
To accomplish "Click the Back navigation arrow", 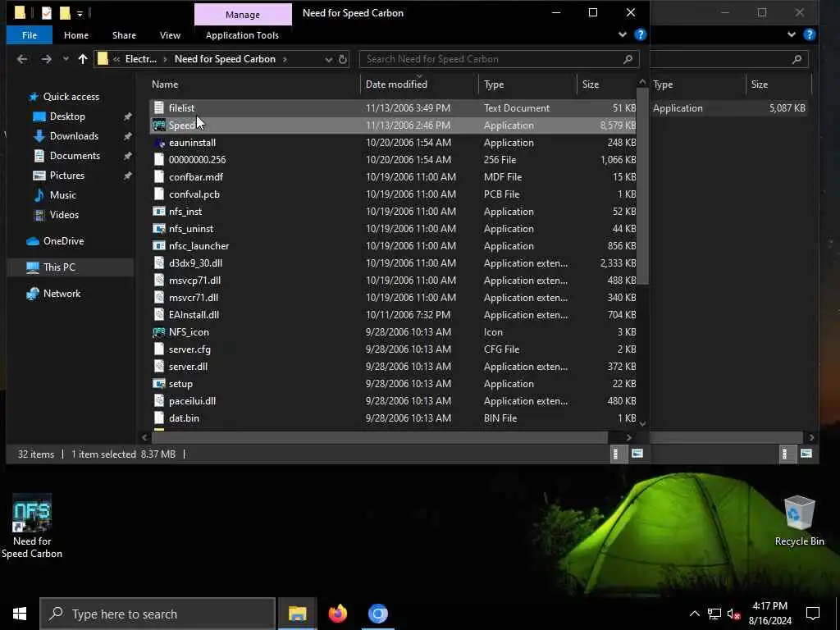I will (x=22, y=59).
